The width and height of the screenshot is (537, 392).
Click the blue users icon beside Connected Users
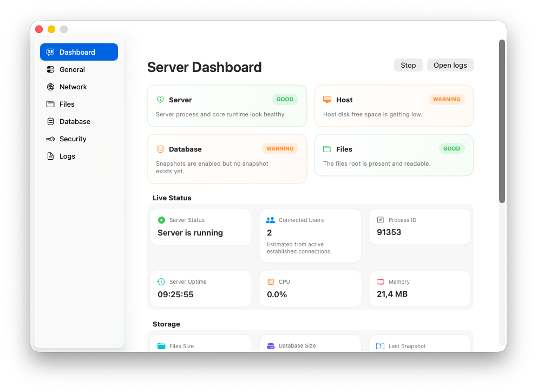[271, 220]
